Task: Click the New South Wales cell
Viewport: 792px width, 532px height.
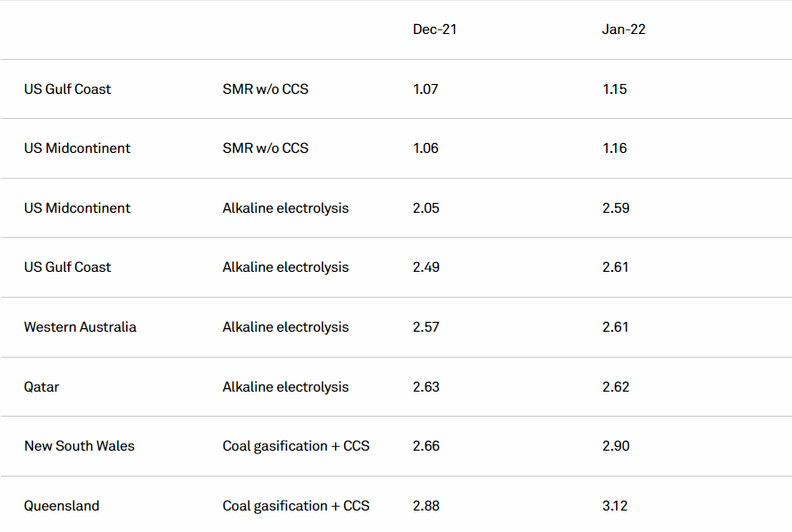Action: 80,446
